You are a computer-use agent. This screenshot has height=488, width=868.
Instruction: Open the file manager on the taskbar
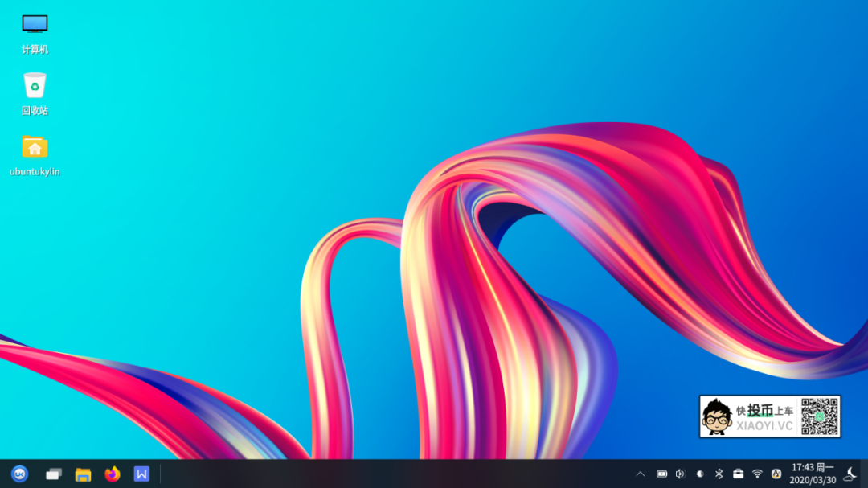[83, 474]
